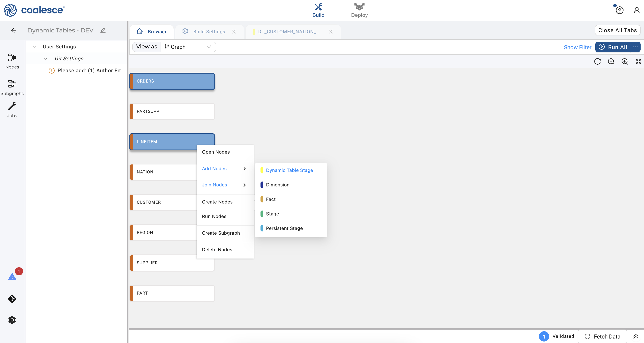The width and height of the screenshot is (644, 343).
Task: Collapse the User Settings tree section
Action: [34, 47]
